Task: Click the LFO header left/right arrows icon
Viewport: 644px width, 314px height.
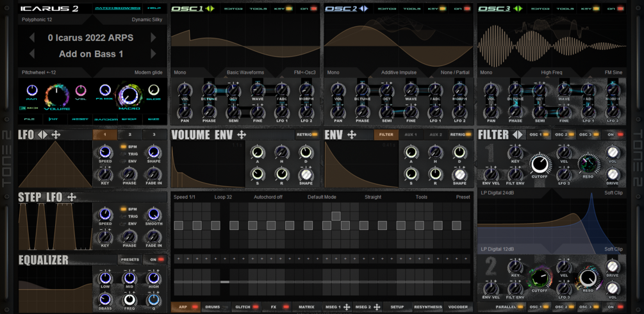Action: click(x=43, y=135)
